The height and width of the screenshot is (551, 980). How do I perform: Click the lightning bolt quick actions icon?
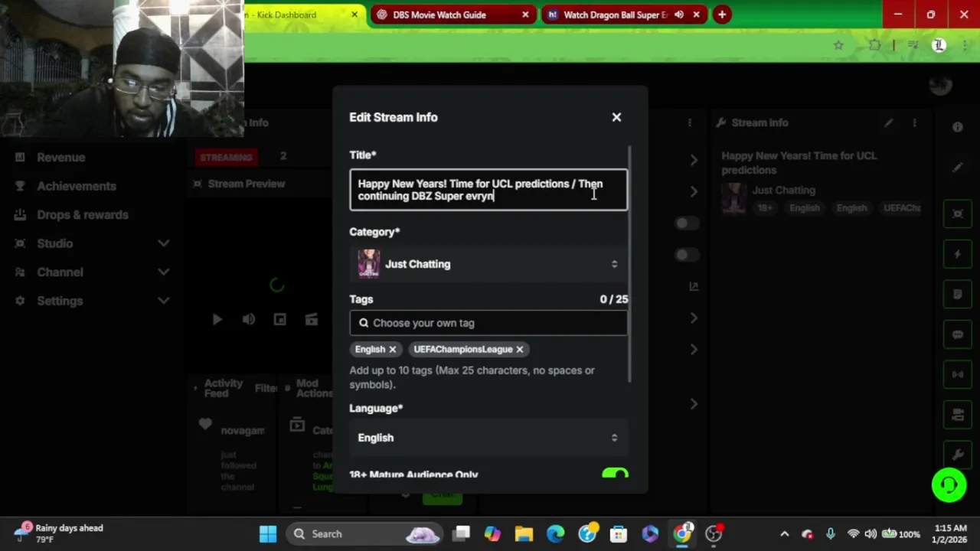[x=957, y=254]
